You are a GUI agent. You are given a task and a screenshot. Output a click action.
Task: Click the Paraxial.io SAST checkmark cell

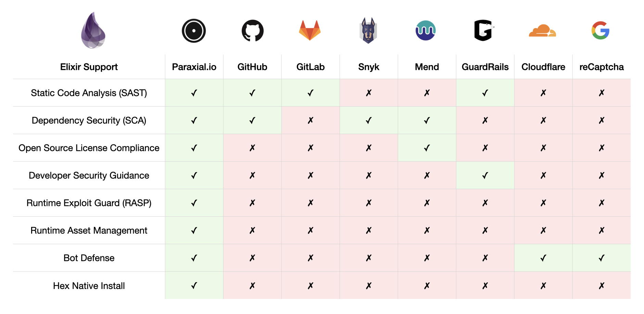click(x=194, y=93)
